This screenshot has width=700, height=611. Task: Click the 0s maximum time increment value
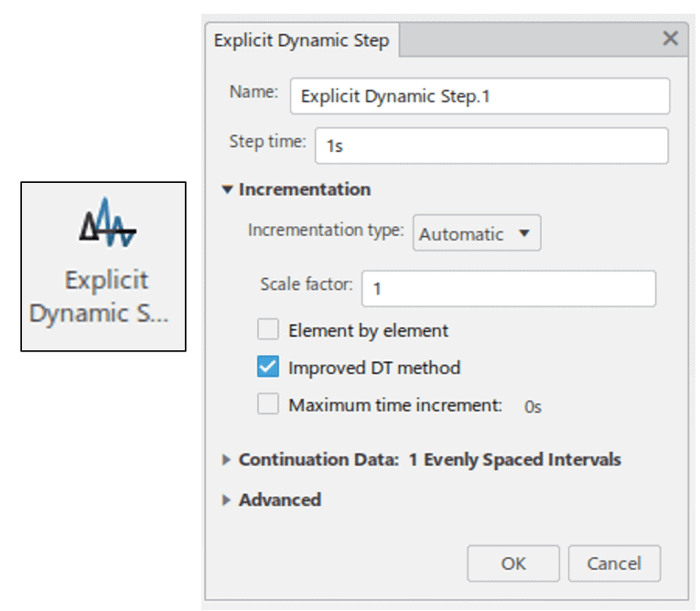(x=533, y=407)
